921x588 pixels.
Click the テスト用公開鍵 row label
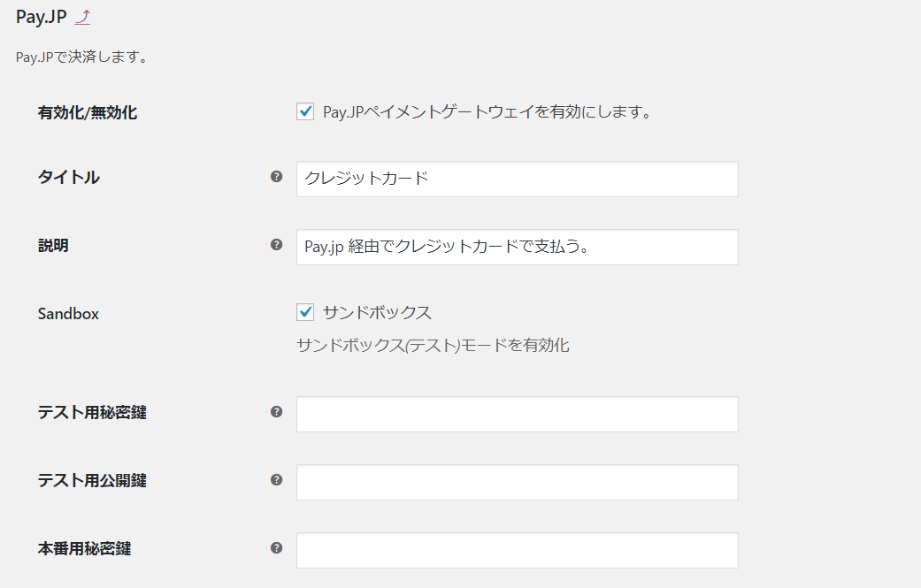click(x=92, y=481)
